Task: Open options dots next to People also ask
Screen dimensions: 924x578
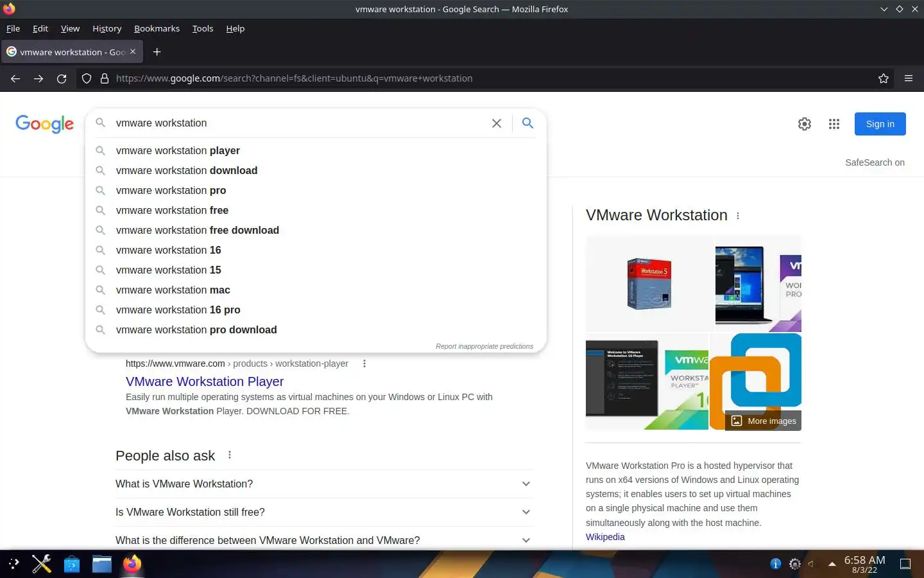Action: point(230,455)
